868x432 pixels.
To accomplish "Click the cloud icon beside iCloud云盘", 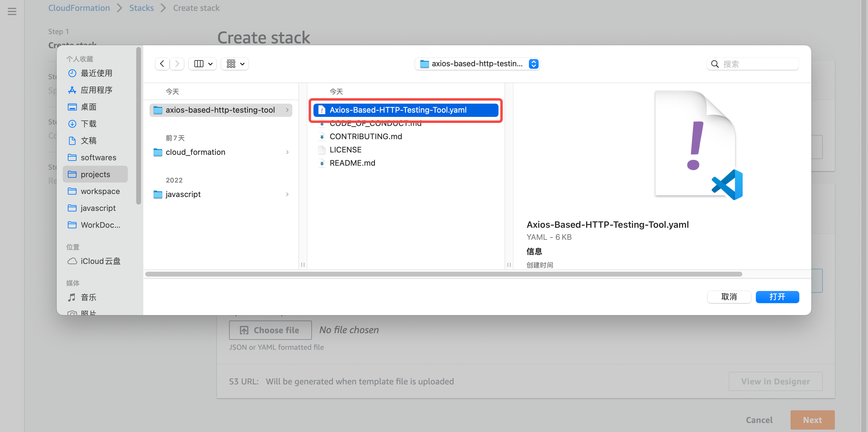I will 72,261.
